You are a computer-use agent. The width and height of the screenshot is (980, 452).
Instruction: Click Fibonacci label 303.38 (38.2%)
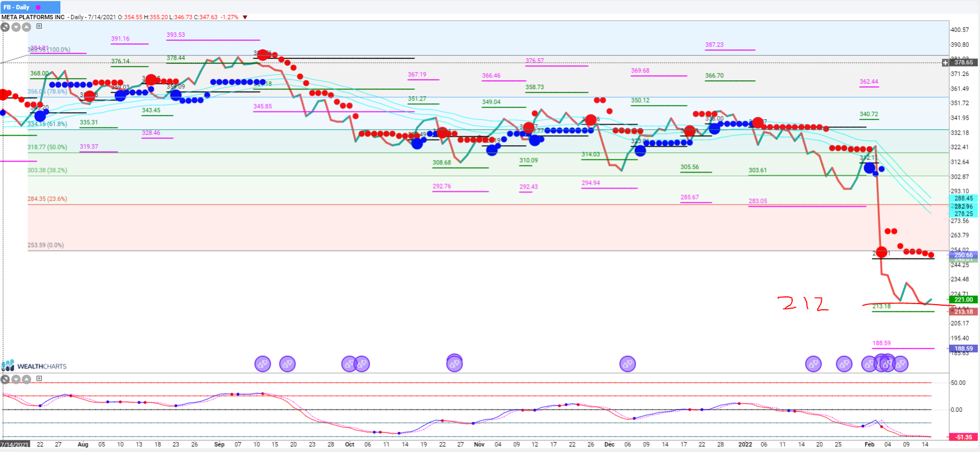pyautogui.click(x=47, y=170)
